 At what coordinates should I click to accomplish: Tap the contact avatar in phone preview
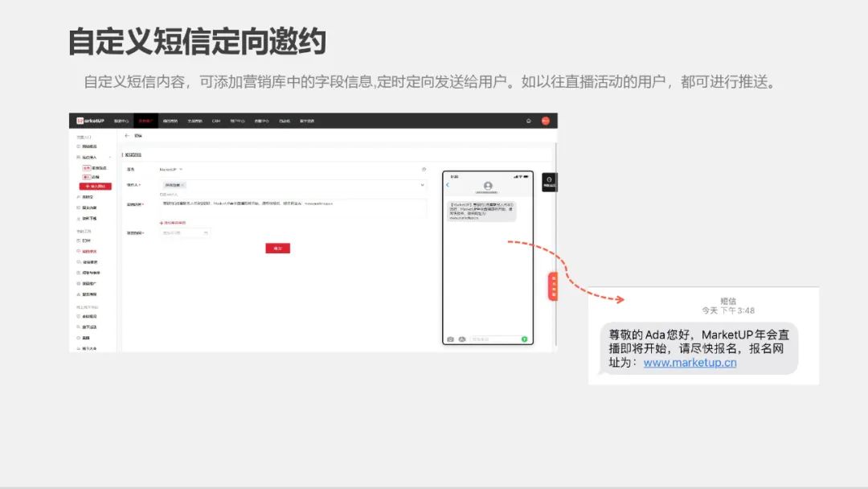(x=488, y=186)
